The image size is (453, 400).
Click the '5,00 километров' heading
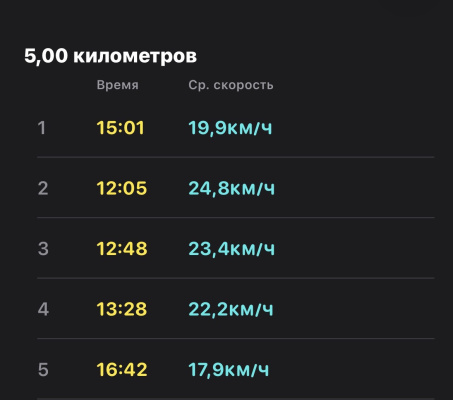[x=110, y=56]
